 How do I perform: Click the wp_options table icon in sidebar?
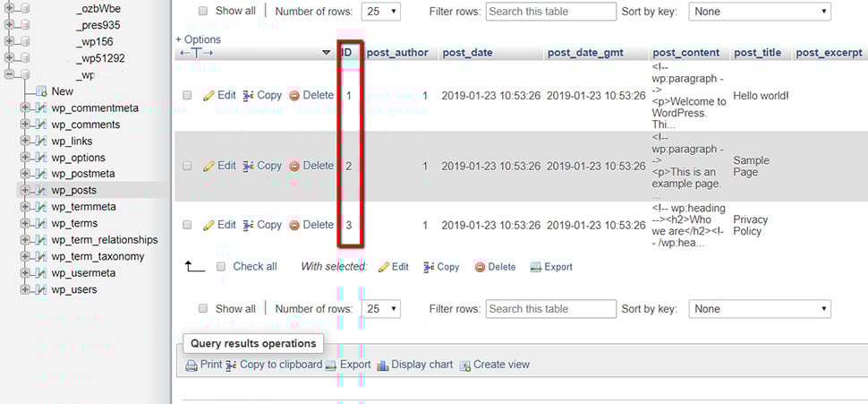click(x=41, y=158)
